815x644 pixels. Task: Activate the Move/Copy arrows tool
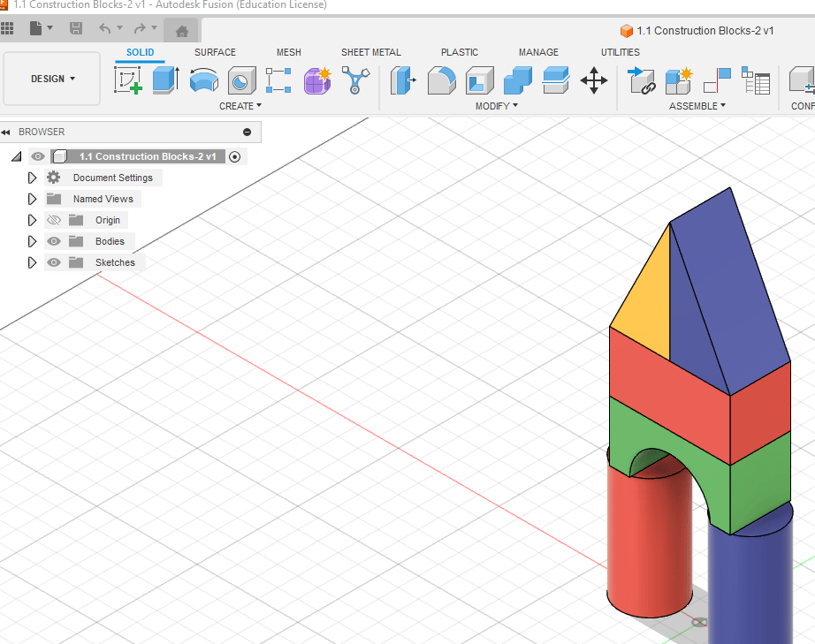pyautogui.click(x=593, y=82)
